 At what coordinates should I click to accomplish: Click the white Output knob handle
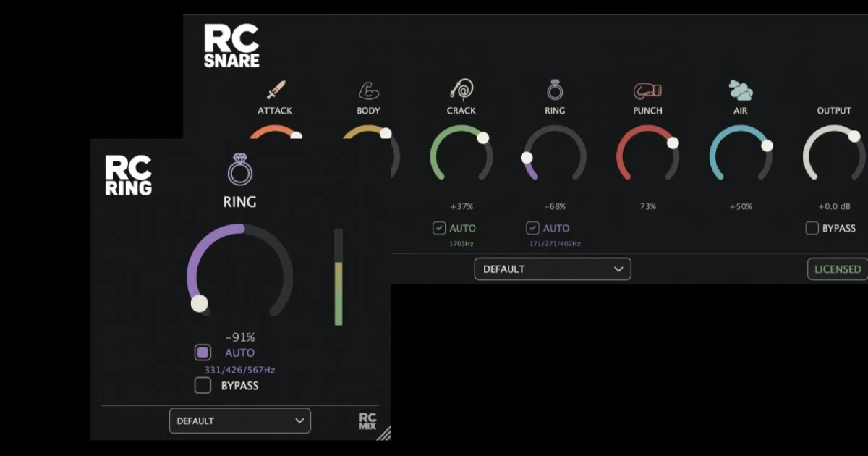point(854,136)
